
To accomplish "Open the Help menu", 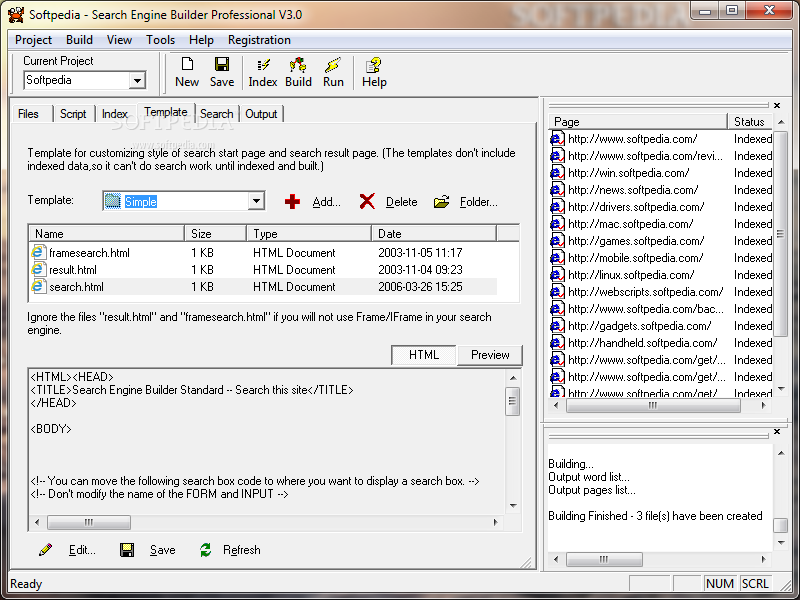I will [201, 40].
